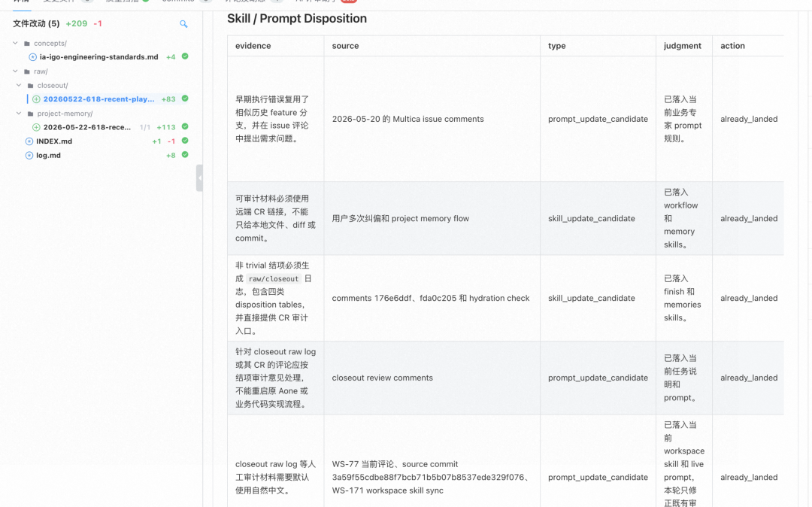Open INDEX.md in the file tree
This screenshot has width=812, height=507.
tap(54, 141)
